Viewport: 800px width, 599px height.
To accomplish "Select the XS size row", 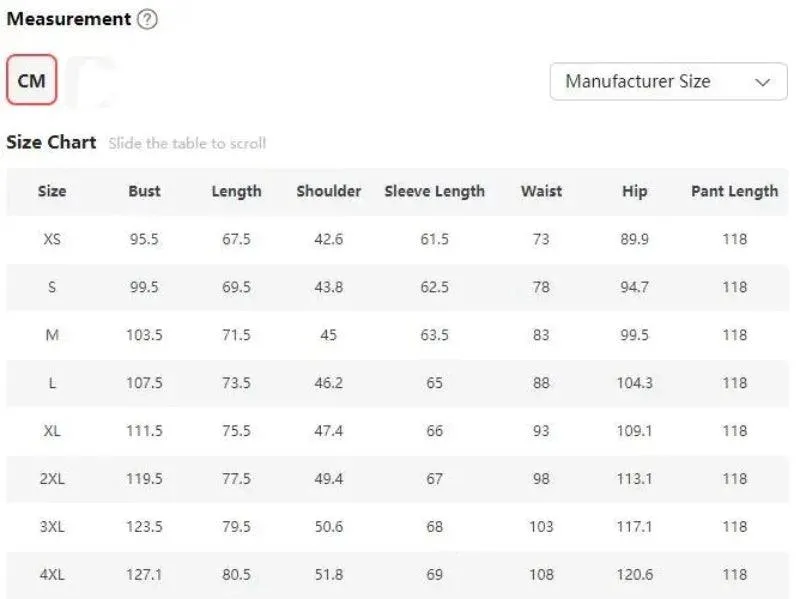I will (397, 239).
